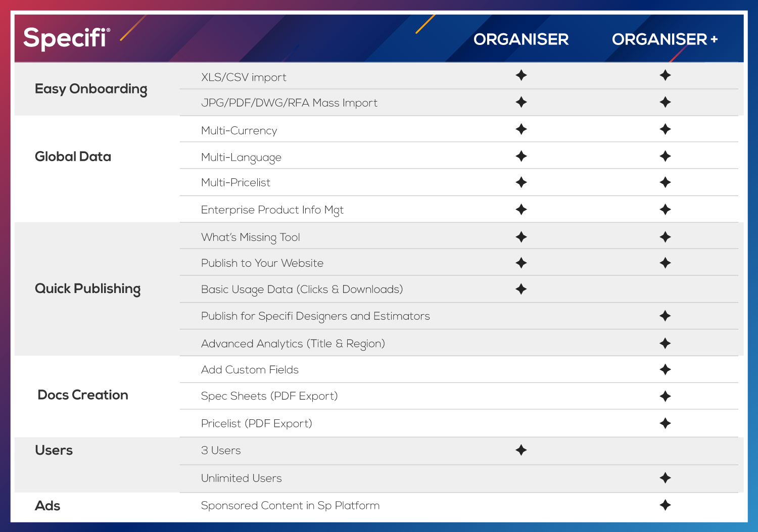Click Organiser+ star for Sponsored Content
Screen dimensions: 758x532
point(665,505)
